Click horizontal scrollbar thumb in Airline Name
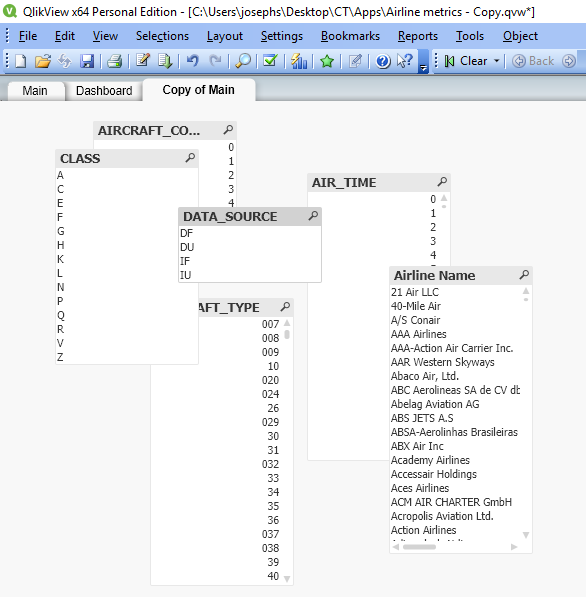 pyautogui.click(x=419, y=547)
